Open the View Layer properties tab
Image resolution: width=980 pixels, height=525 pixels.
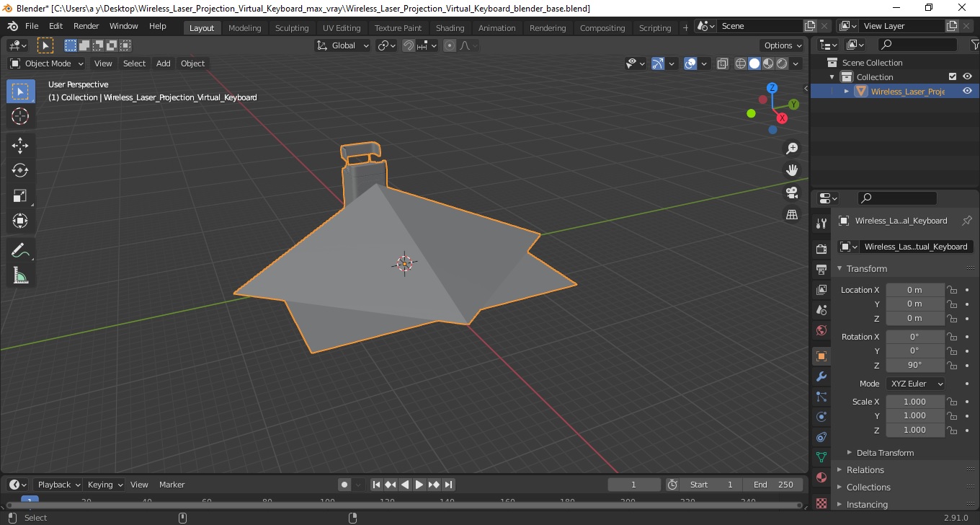pyautogui.click(x=821, y=290)
